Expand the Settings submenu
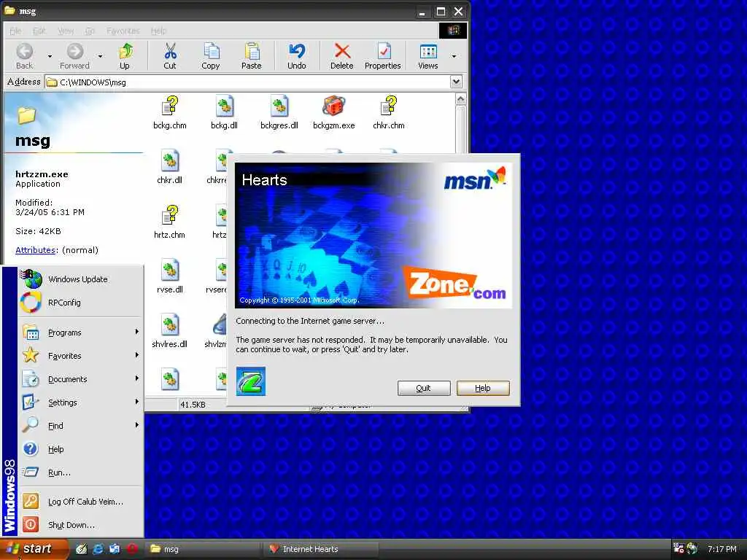747x560 pixels. (x=80, y=402)
